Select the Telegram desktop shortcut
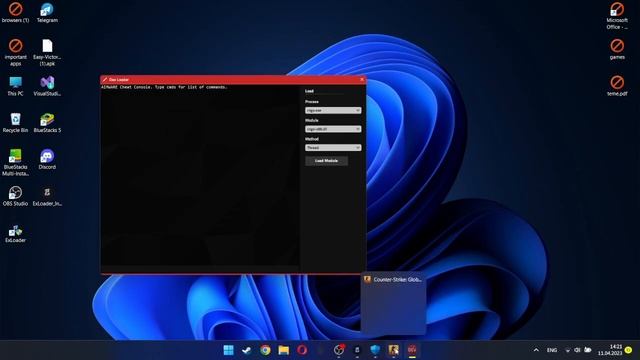This screenshot has height=360, width=640. (x=47, y=13)
